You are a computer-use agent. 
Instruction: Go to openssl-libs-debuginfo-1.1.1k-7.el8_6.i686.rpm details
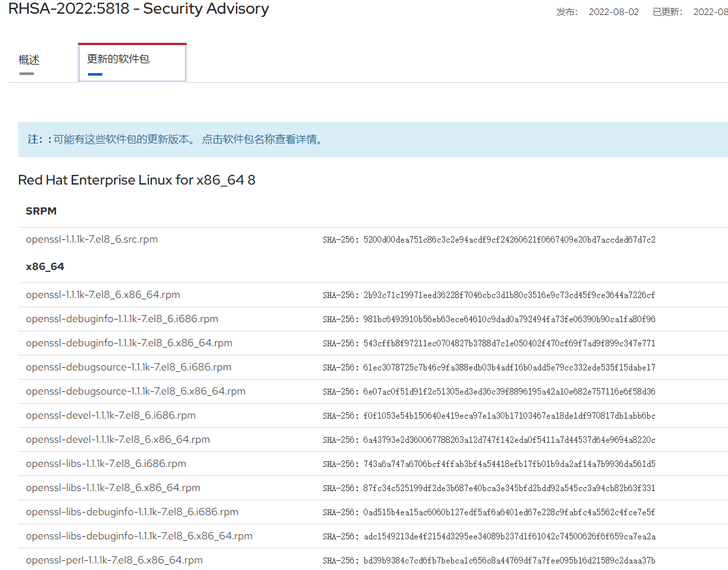click(x=132, y=512)
